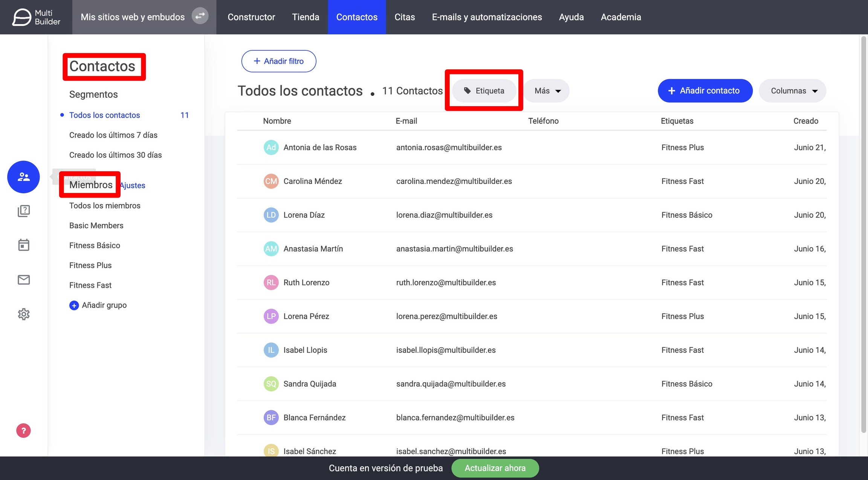Open the calendar sidebar icon
868x480 pixels.
tap(23, 245)
